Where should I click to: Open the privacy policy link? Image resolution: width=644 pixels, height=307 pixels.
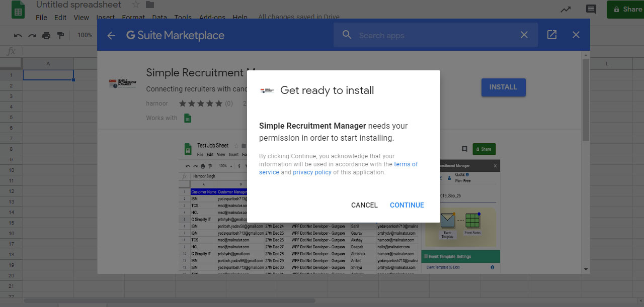(312, 172)
